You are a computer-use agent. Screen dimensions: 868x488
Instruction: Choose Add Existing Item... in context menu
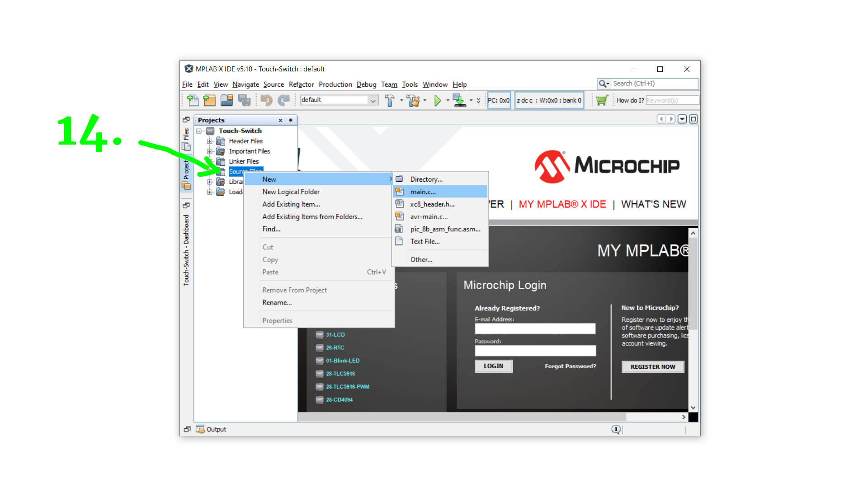(x=291, y=204)
